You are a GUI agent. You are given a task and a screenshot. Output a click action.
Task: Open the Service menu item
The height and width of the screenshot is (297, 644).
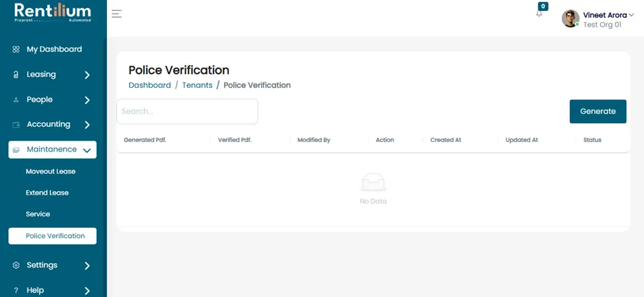38,214
